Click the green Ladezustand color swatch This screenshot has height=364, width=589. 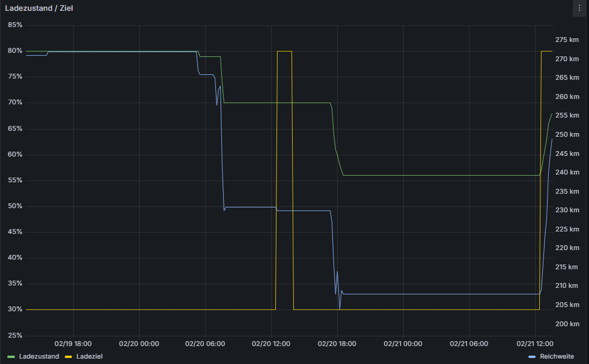click(11, 356)
